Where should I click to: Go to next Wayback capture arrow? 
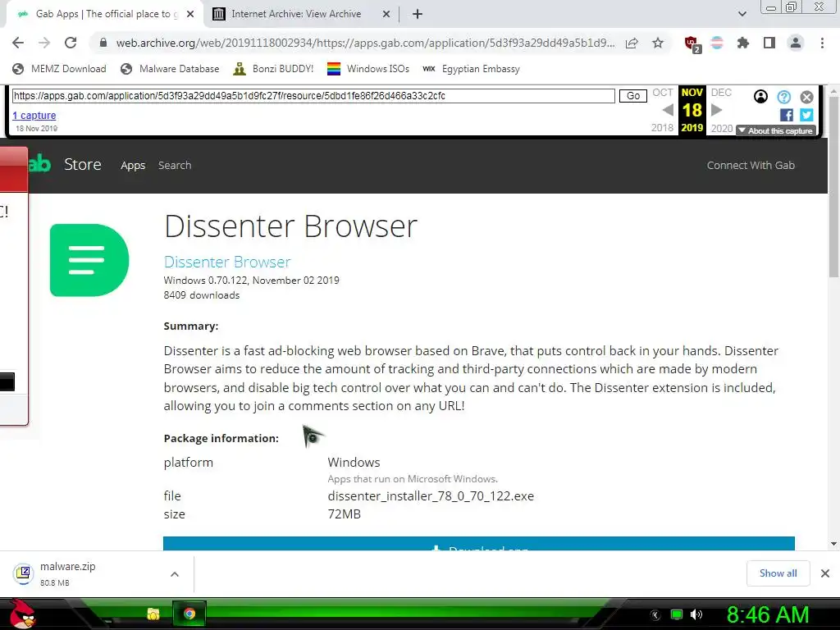pyautogui.click(x=716, y=110)
